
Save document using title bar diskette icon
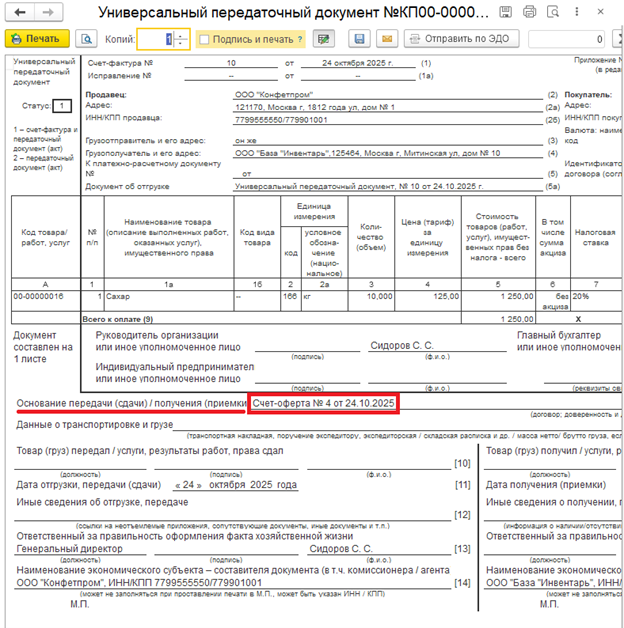(x=505, y=12)
